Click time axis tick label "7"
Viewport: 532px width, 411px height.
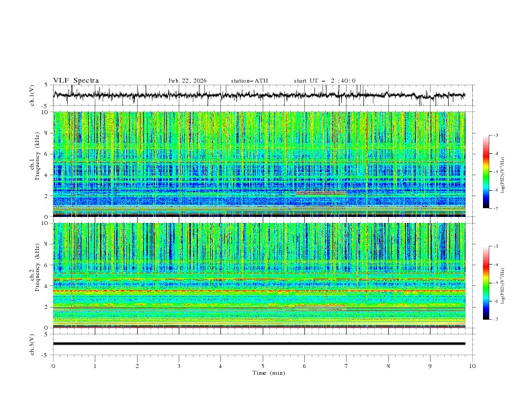[347, 366]
